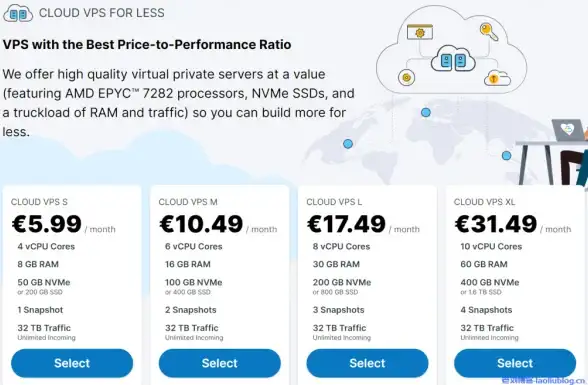The height and width of the screenshot is (385, 588).
Task: Select the Cloud VPS M plan
Action: [219, 363]
